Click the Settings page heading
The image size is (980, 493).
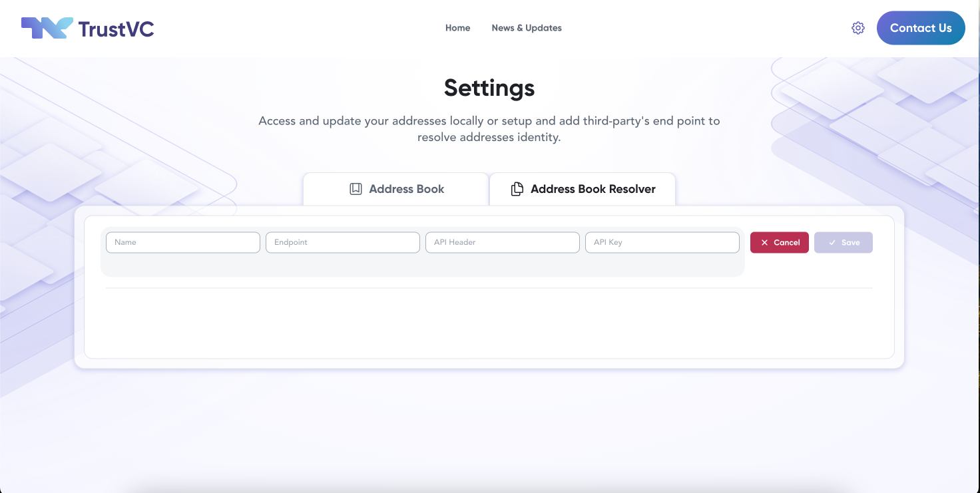tap(489, 88)
